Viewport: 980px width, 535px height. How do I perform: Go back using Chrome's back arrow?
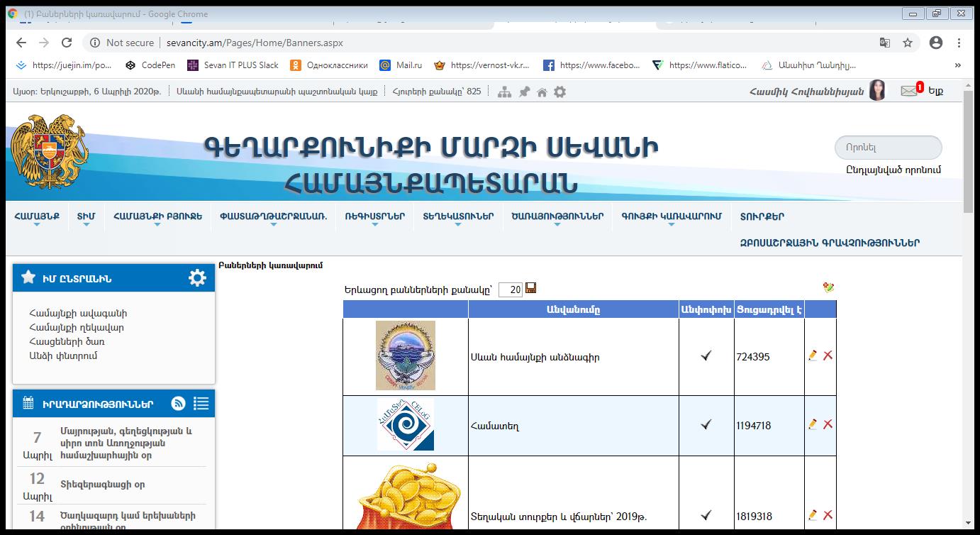coord(21,43)
